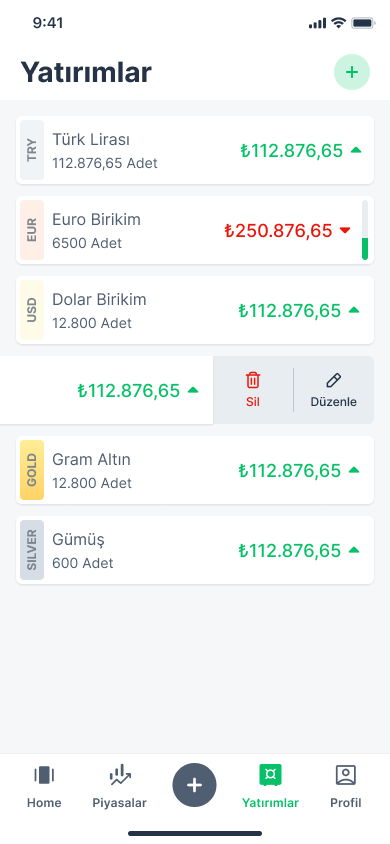Tap the green plus icon beside Yatırımlar title
Screen dimensions: 390x844
[352, 72]
